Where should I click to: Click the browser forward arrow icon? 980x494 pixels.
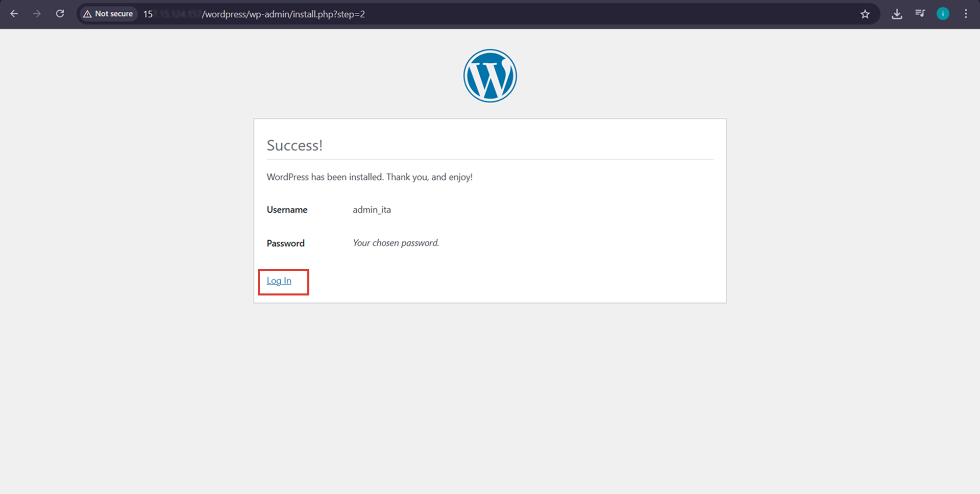click(37, 14)
